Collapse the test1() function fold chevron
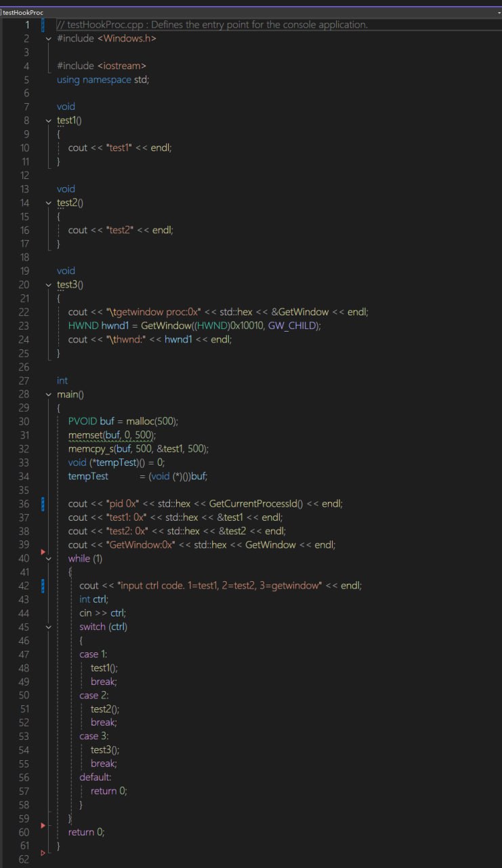The height and width of the screenshot is (868, 502). pyautogui.click(x=48, y=121)
